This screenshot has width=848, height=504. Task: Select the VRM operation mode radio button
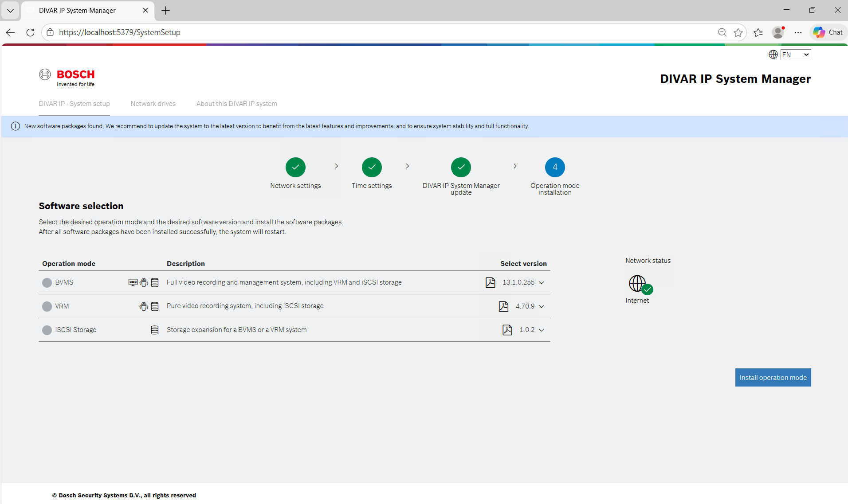tap(47, 306)
